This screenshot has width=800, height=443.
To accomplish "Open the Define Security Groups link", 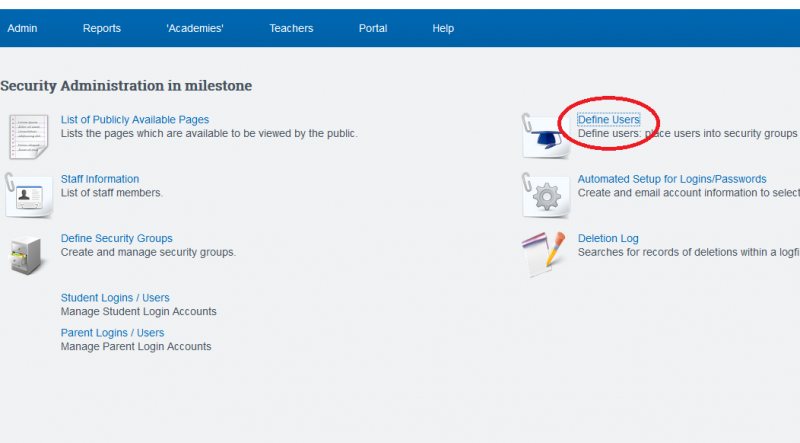I will click(116, 238).
